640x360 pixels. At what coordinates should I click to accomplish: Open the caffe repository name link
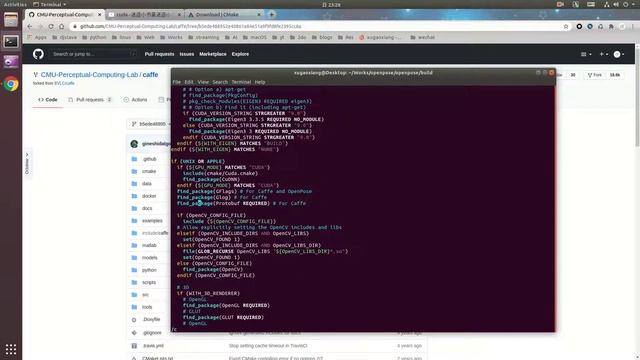tap(150, 75)
